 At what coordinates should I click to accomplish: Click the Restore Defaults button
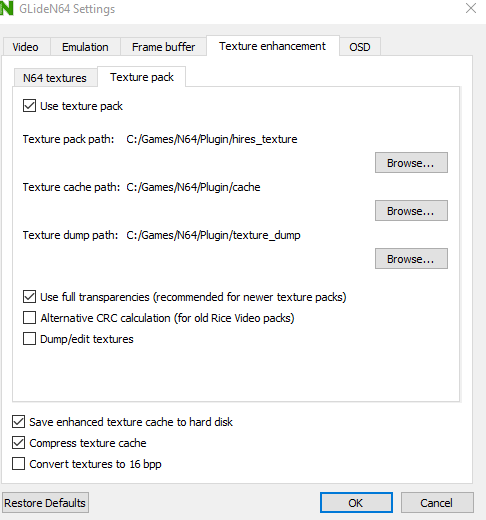click(x=45, y=503)
